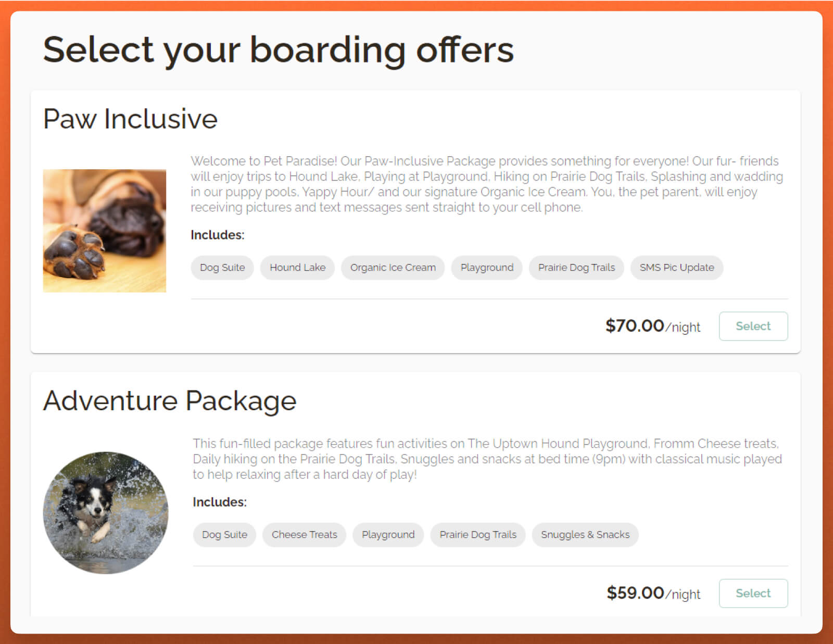This screenshot has height=644, width=833.
Task: Select the Paw Inclusive package
Action: pyautogui.click(x=753, y=326)
